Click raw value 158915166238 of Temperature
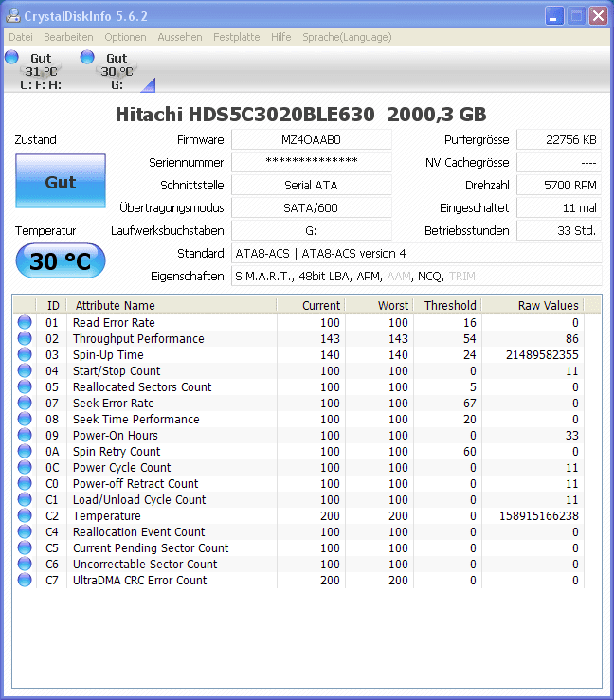Viewport: 614px width, 700px height. click(x=539, y=516)
